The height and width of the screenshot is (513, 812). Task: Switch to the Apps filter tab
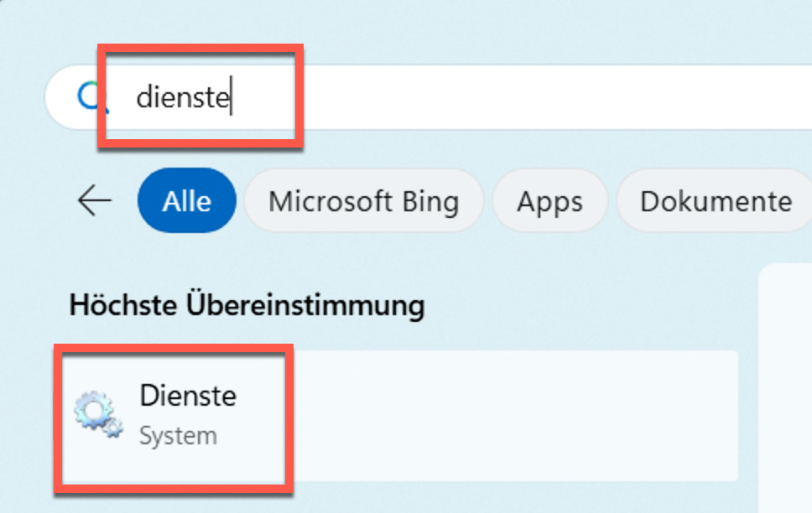click(549, 201)
